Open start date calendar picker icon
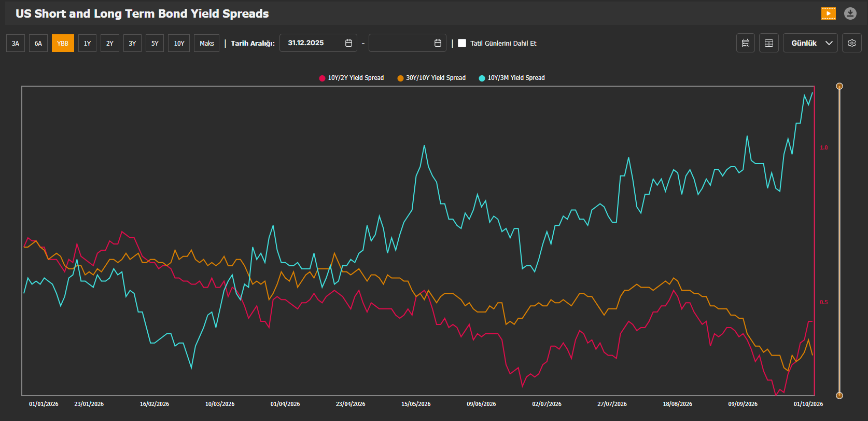This screenshot has height=421, width=868. click(348, 43)
